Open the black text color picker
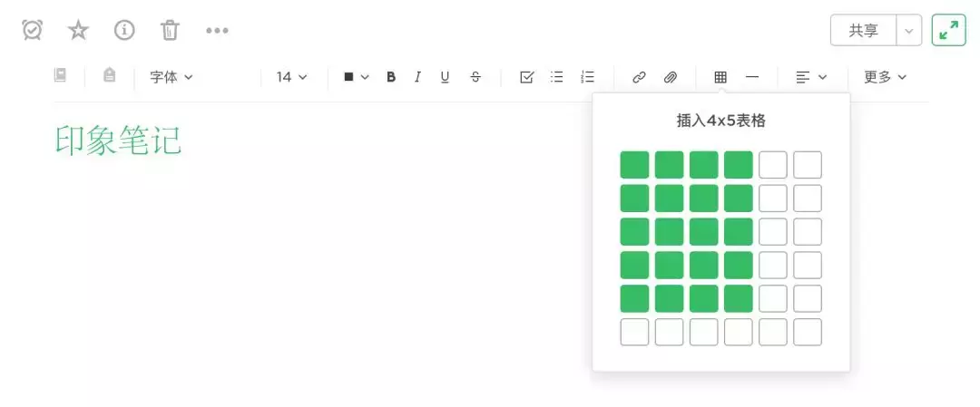The image size is (980, 407). 357,77
